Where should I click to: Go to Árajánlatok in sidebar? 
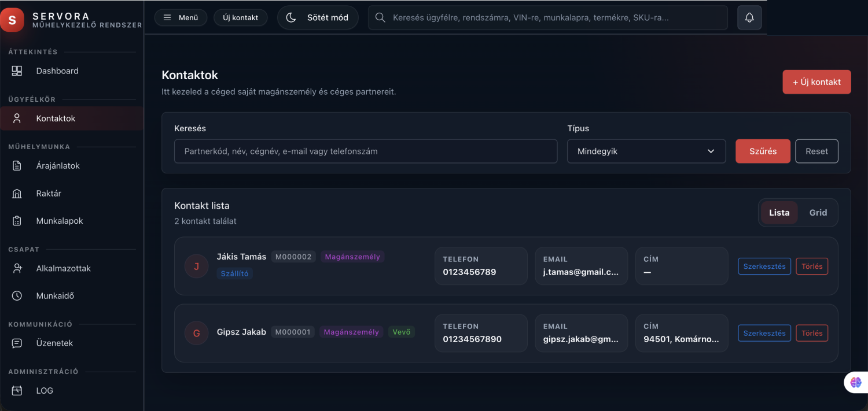(72, 166)
